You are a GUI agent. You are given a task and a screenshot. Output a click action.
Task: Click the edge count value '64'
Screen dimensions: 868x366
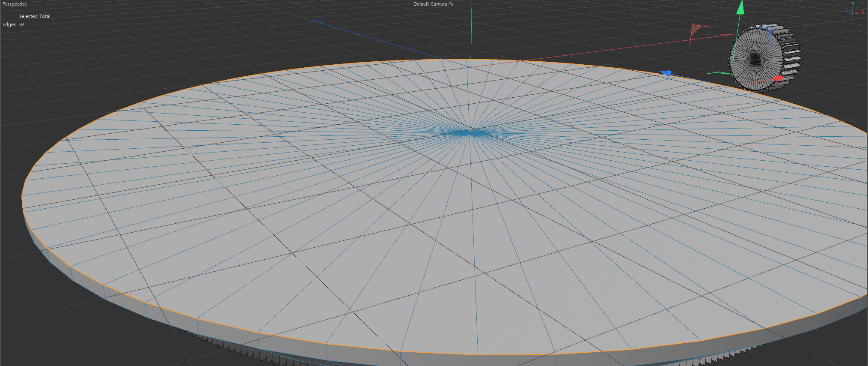tap(22, 24)
